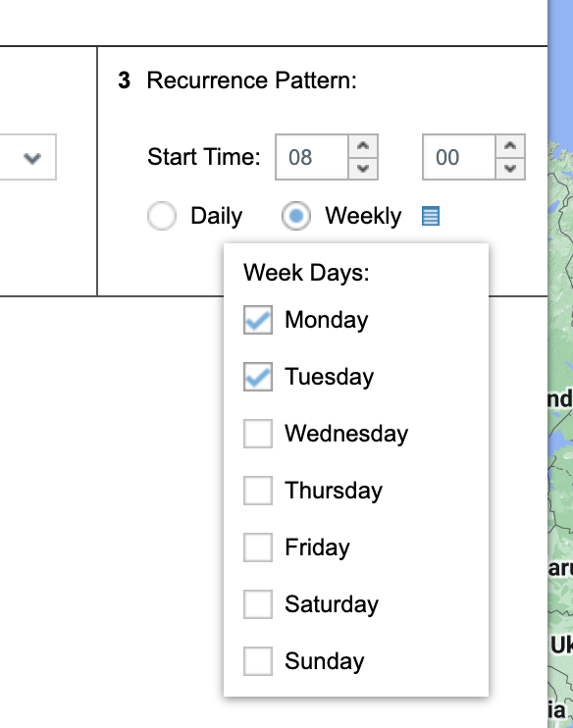This screenshot has width=573, height=728.
Task: Check the Thursday checkbox
Action: pos(258,491)
